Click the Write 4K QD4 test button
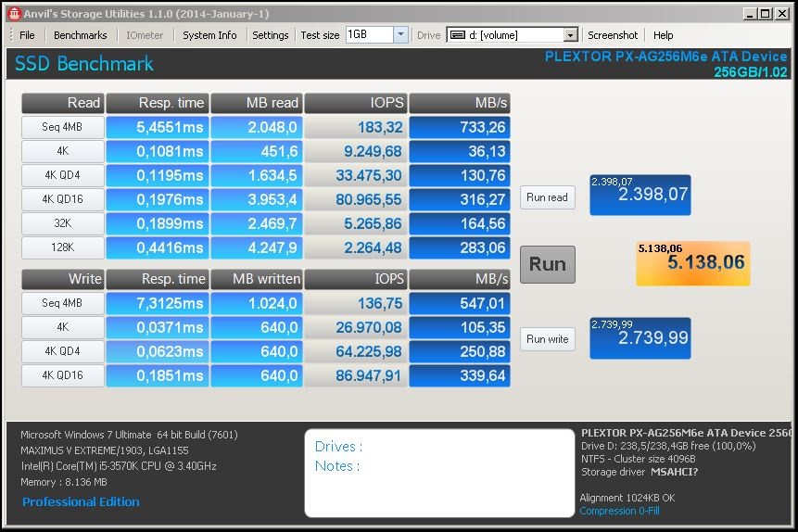Viewport: 798px width, 532px height. point(63,350)
